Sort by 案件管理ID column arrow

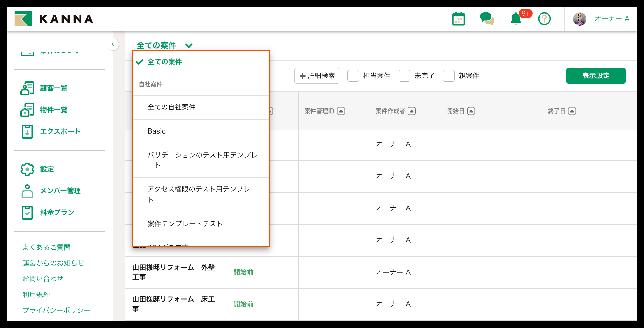point(341,111)
